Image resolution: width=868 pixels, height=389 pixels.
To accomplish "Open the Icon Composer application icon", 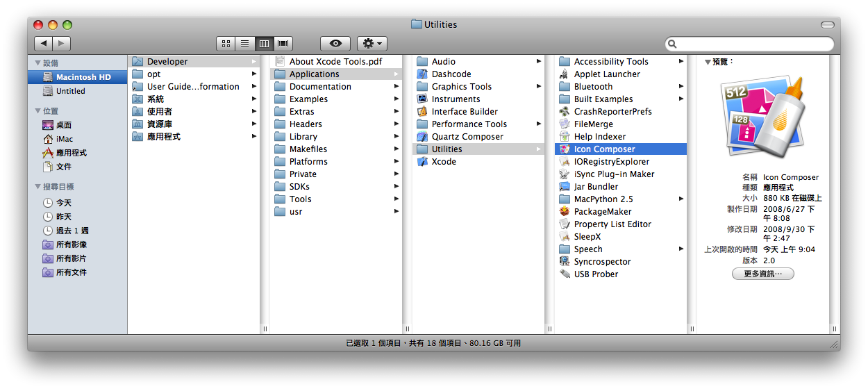I will (565, 149).
